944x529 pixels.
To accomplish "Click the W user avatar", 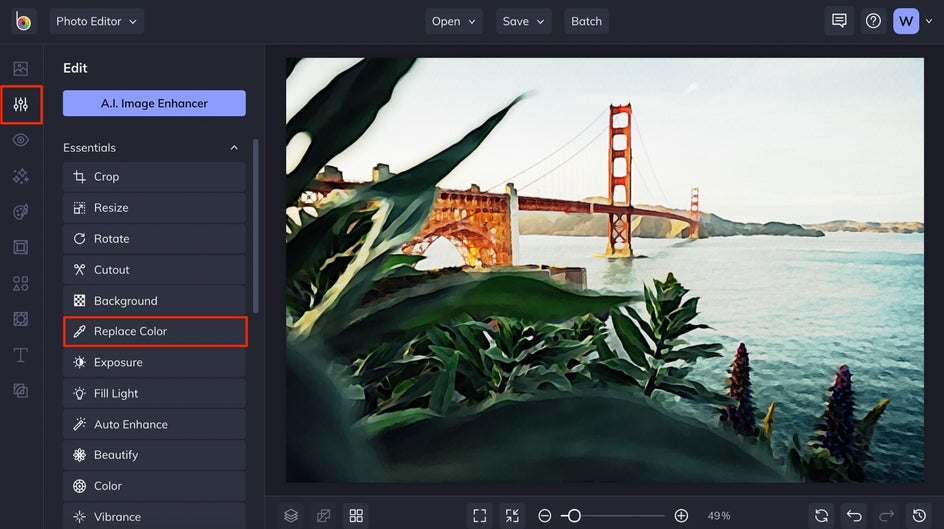I will click(x=905, y=21).
